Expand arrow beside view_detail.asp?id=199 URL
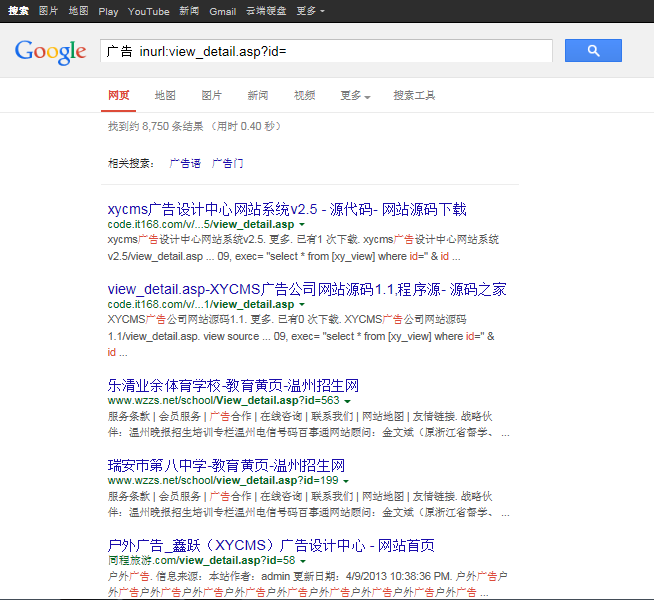This screenshot has height=600, width=654. tap(346, 481)
